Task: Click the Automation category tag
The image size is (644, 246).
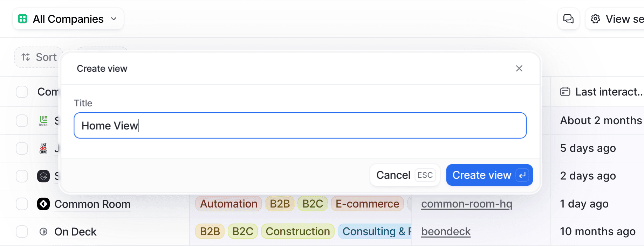Action: coord(228,204)
